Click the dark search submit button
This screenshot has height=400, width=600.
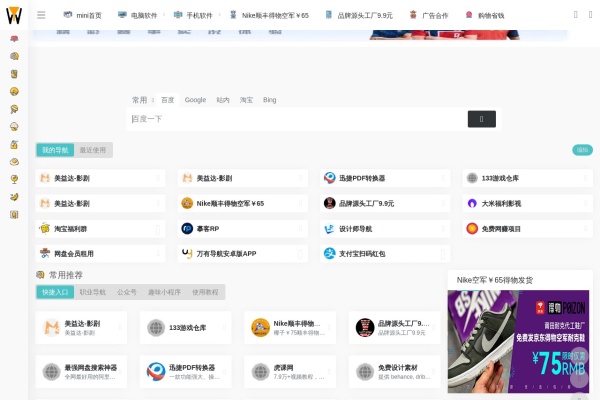(481, 119)
